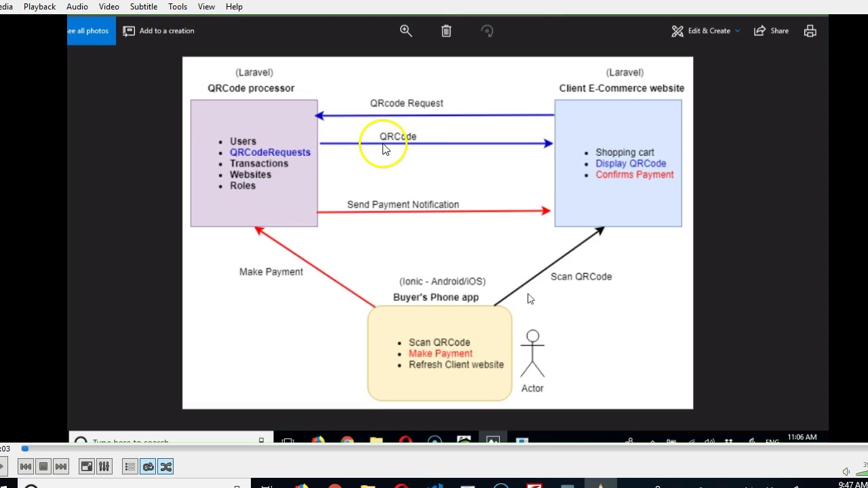Toggle fullscreen video icon
This screenshot has width=868, height=488.
click(x=86, y=466)
